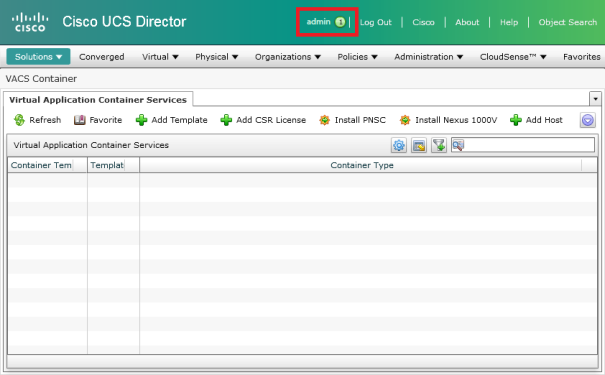
Task: Click the Cisco UCS Director title text
Action: pyautogui.click(x=124, y=22)
